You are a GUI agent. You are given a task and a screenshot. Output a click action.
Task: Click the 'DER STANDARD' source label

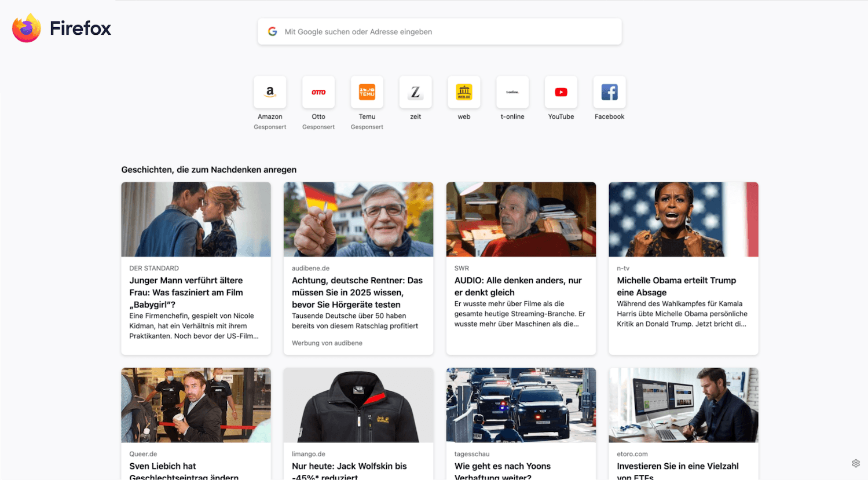tap(154, 268)
